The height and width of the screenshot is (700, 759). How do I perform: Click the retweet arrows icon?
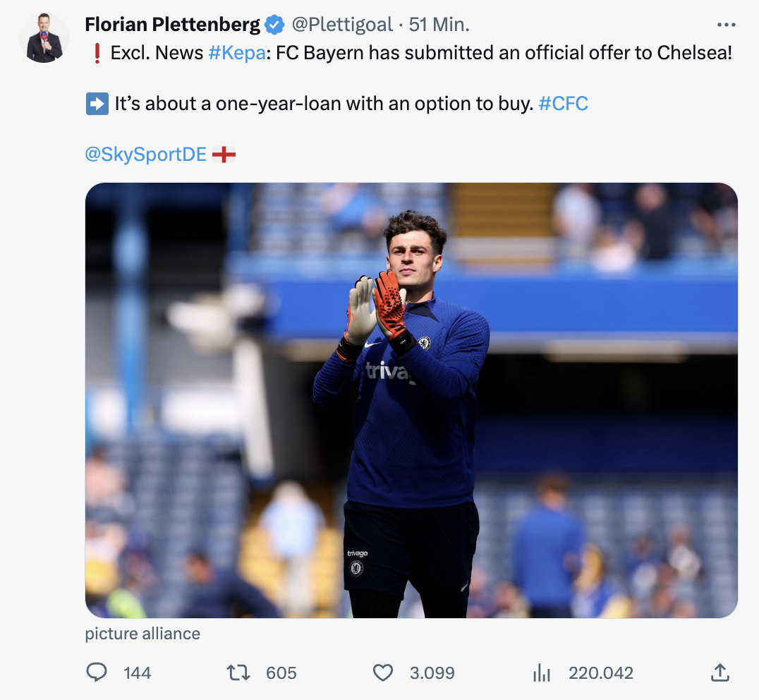(238, 673)
